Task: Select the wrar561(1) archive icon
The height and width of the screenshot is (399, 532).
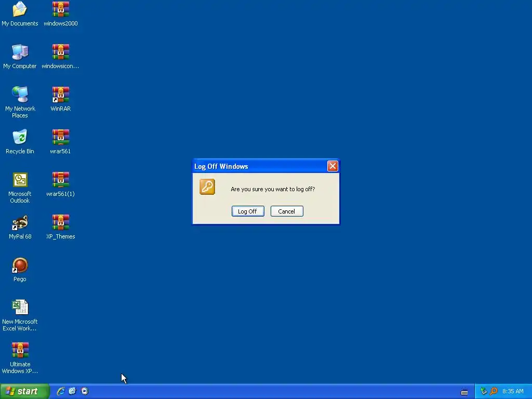Action: click(x=60, y=184)
